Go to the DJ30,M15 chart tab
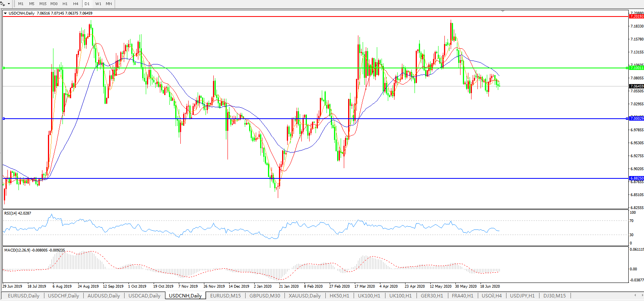This screenshot has height=301, width=644. point(554,296)
